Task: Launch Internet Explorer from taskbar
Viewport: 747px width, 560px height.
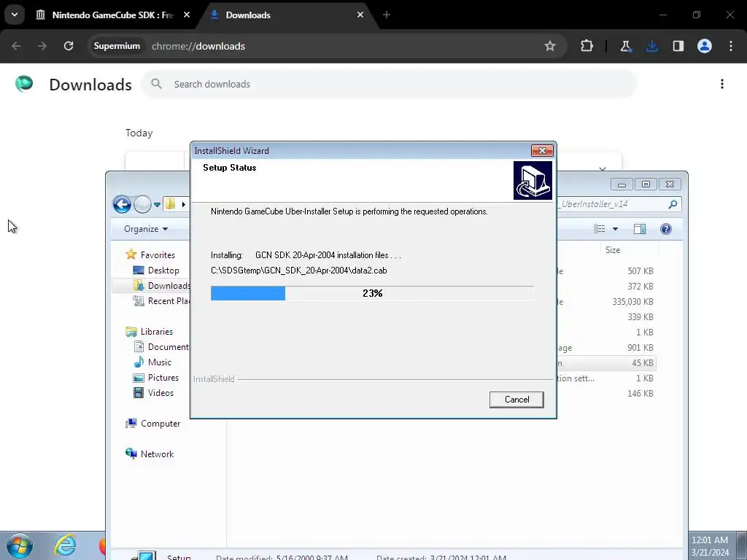Action: (65, 545)
